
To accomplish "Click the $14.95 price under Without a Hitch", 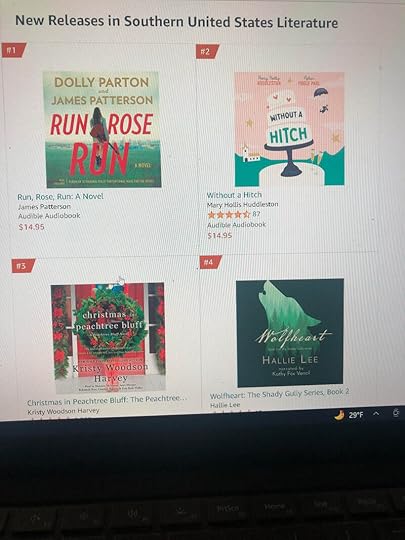I will click(220, 236).
